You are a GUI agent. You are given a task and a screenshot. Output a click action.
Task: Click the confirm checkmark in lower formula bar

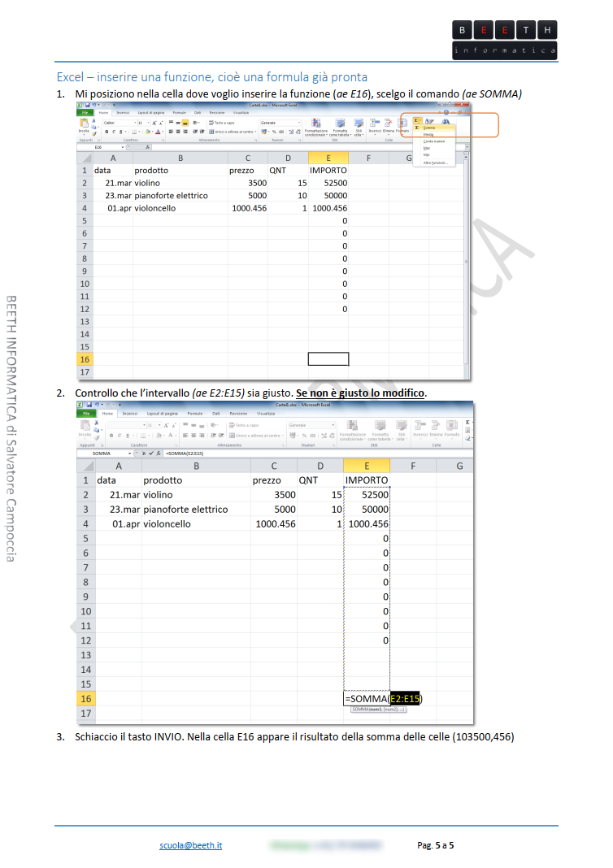[151, 454]
